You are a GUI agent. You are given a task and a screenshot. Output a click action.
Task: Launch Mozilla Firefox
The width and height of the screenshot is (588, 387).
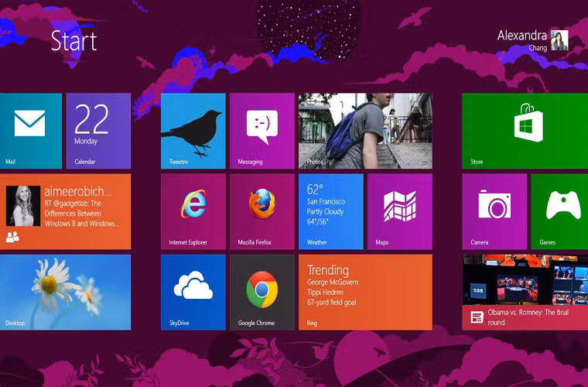262,211
